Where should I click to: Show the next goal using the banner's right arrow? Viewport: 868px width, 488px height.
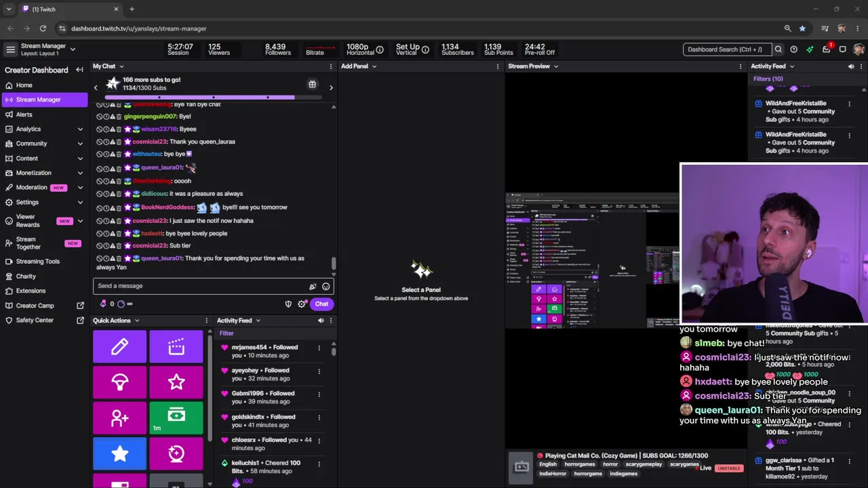(x=331, y=87)
